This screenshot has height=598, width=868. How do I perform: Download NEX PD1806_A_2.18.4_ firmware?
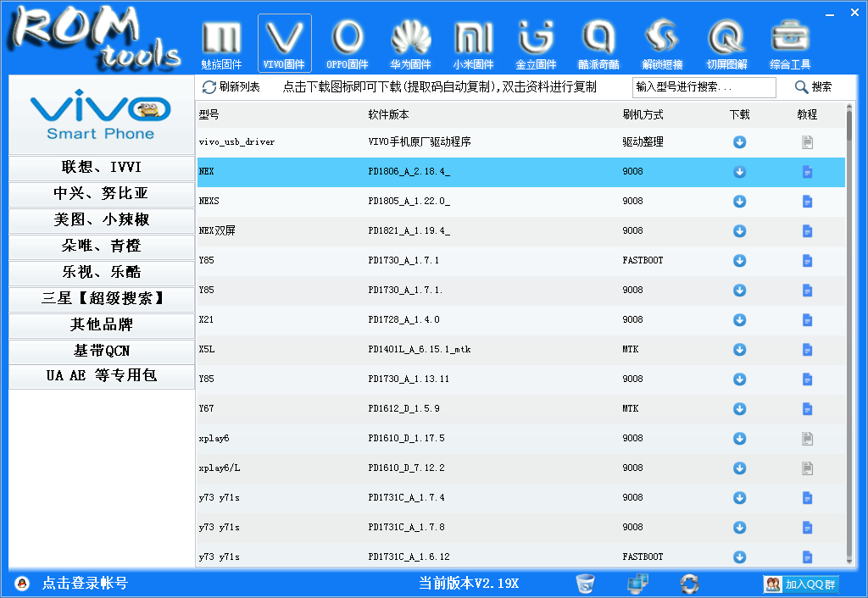(739, 172)
